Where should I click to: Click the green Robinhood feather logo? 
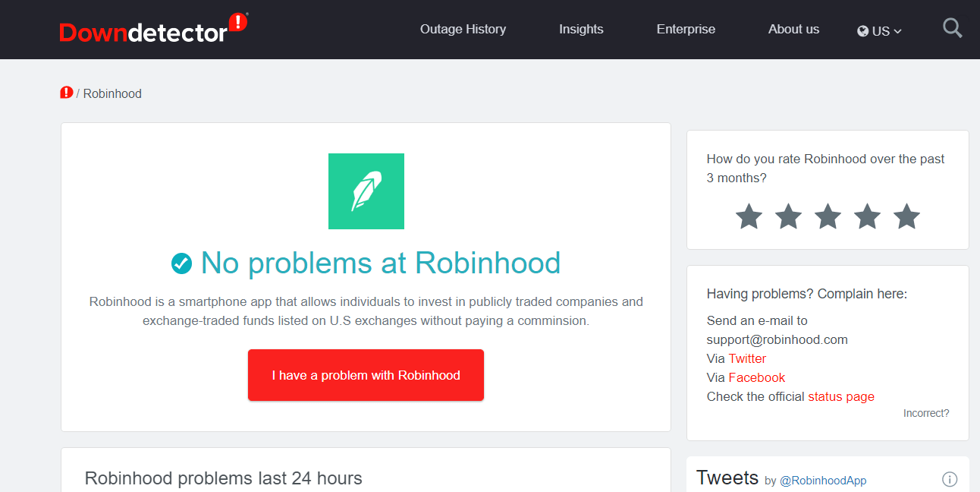366,191
